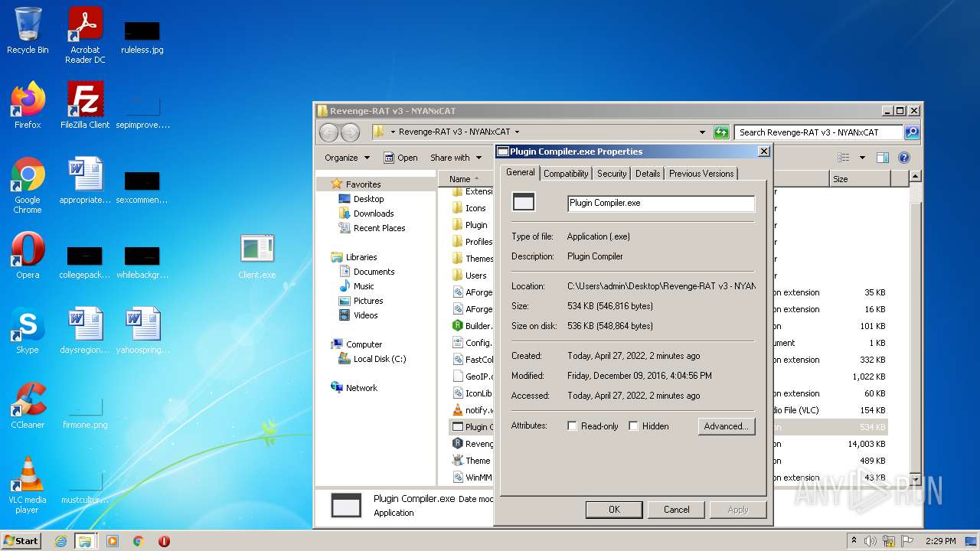Click the FileZilla Client desktop icon
Image resolution: width=980 pixels, height=551 pixels.
(x=85, y=100)
